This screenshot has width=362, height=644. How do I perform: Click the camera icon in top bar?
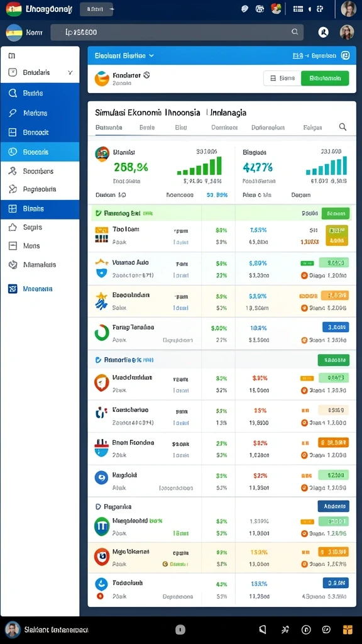pyautogui.click(x=260, y=9)
